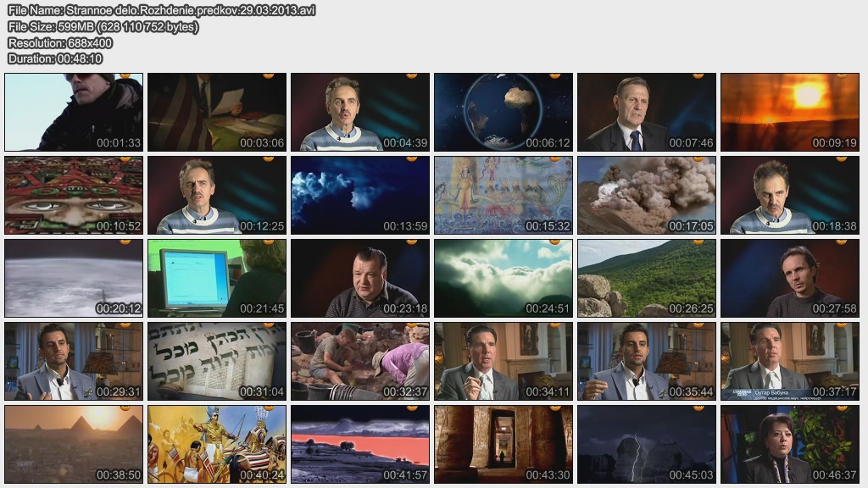Select the colorful mask face thumbnail at 00:10:52
This screenshot has height=488, width=868.
click(x=74, y=195)
